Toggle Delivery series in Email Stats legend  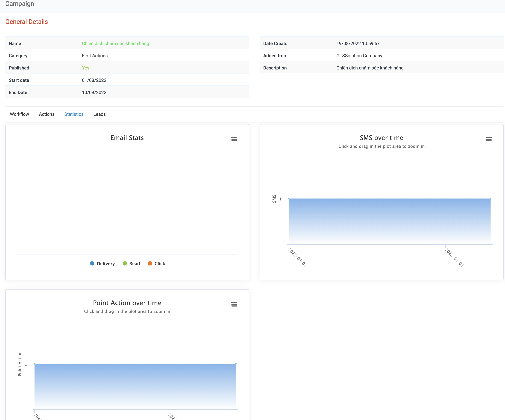105,264
